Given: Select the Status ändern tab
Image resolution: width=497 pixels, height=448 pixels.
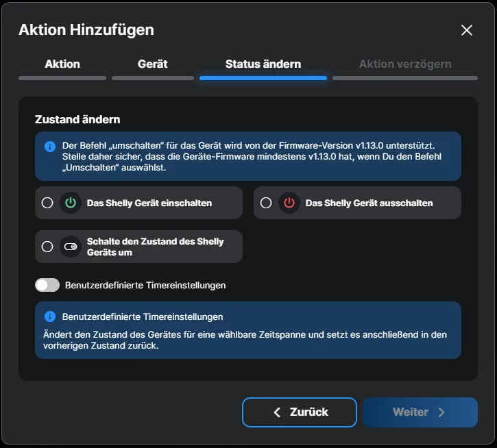Looking at the screenshot, I should pyautogui.click(x=263, y=64).
